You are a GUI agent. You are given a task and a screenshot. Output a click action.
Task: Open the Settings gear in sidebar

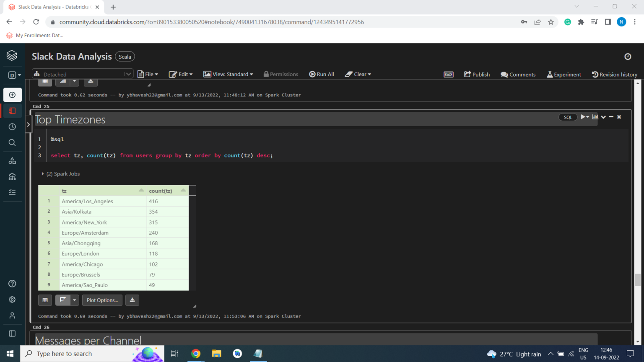coord(12,300)
